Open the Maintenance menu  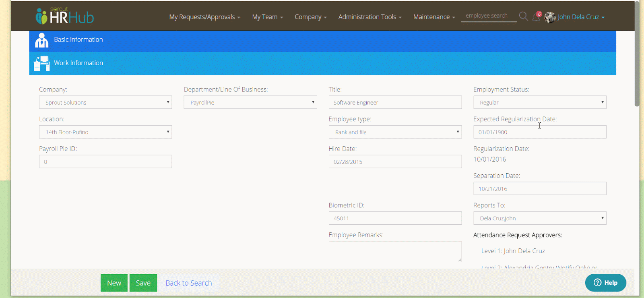tap(434, 17)
